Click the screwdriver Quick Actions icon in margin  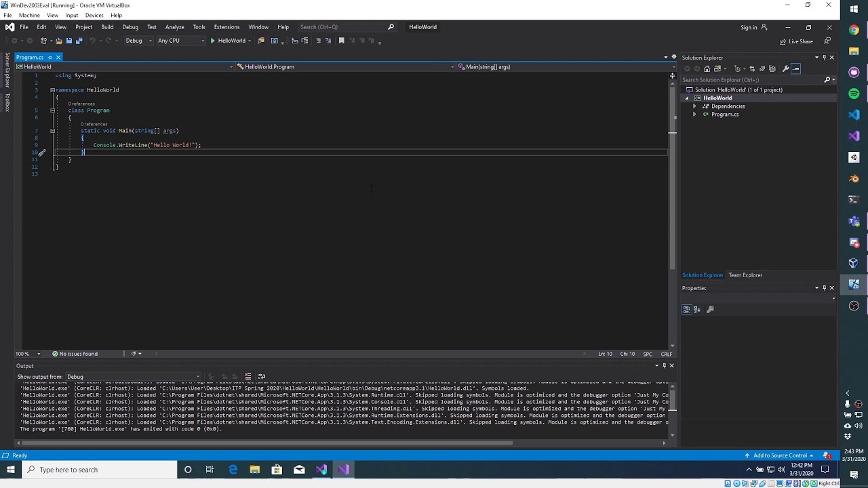click(41, 152)
